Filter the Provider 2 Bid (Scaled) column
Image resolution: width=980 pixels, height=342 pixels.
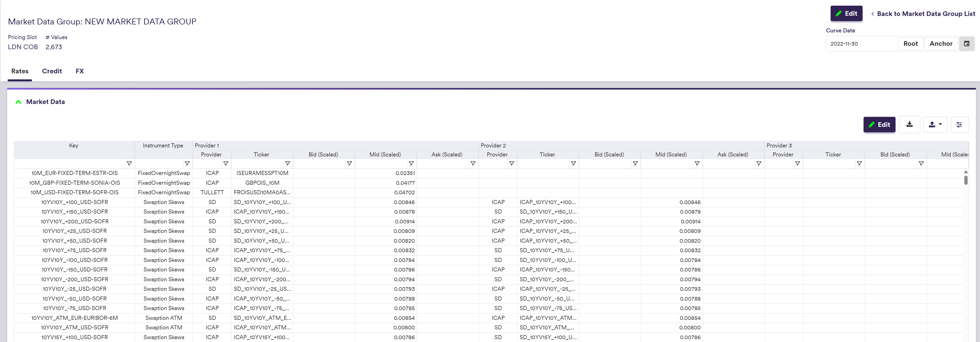(x=635, y=163)
